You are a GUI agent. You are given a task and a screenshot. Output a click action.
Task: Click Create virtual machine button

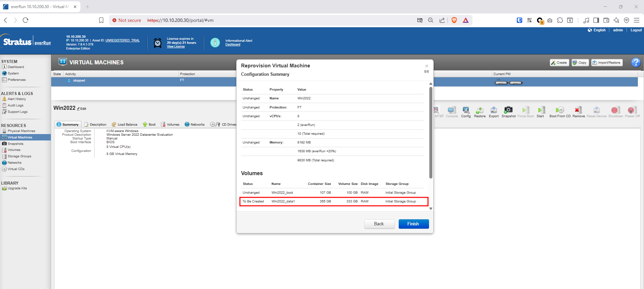click(559, 63)
